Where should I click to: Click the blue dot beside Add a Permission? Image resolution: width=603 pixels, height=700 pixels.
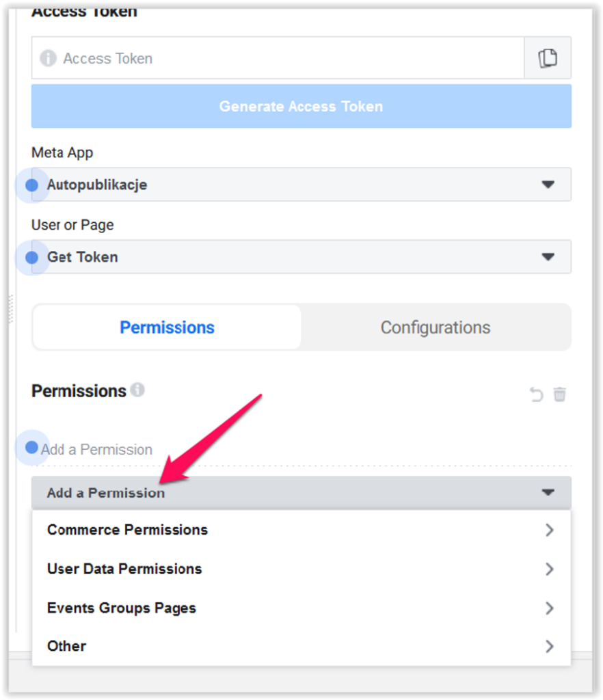(x=31, y=448)
